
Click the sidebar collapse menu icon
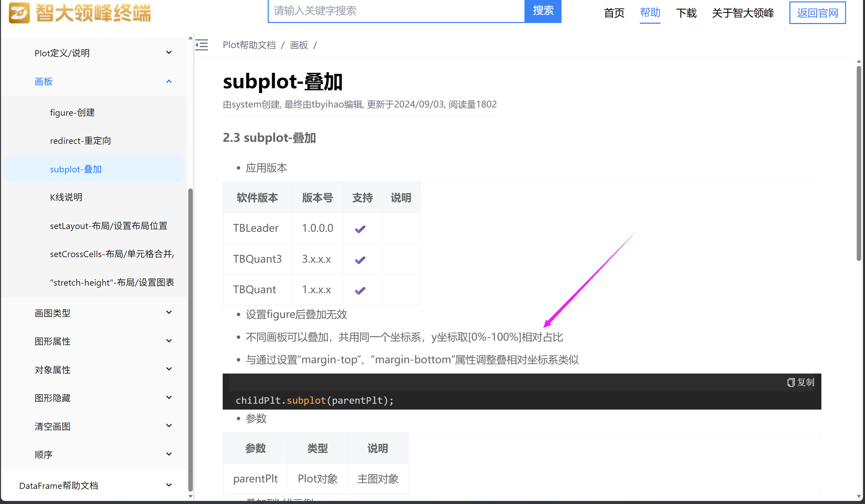[x=202, y=45]
